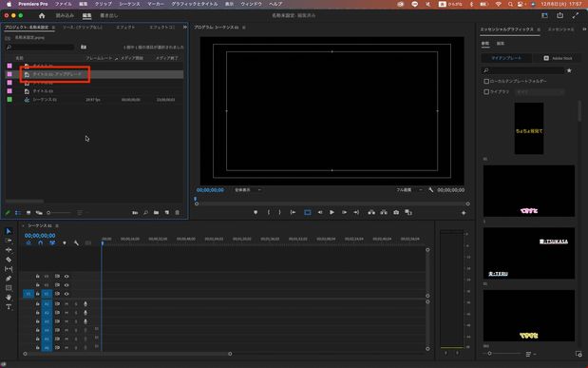The image size is (588, 368).
Task: Select the Pen tool
Action: 9,279
